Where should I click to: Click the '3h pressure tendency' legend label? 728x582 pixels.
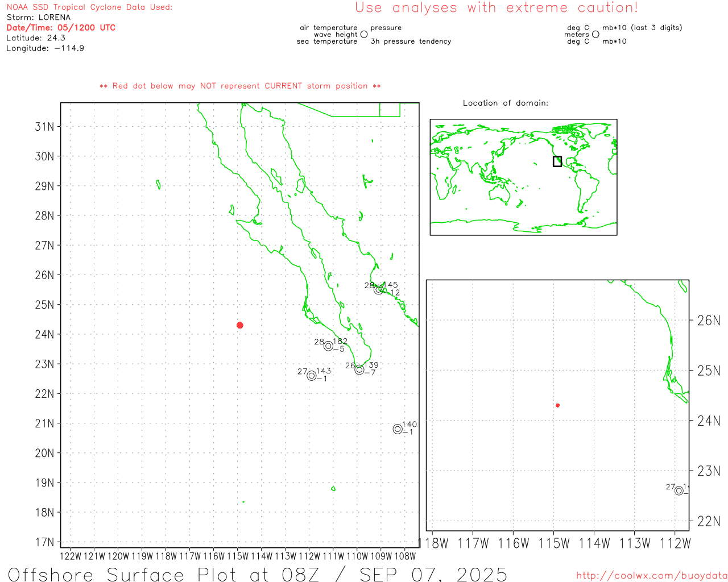point(411,41)
